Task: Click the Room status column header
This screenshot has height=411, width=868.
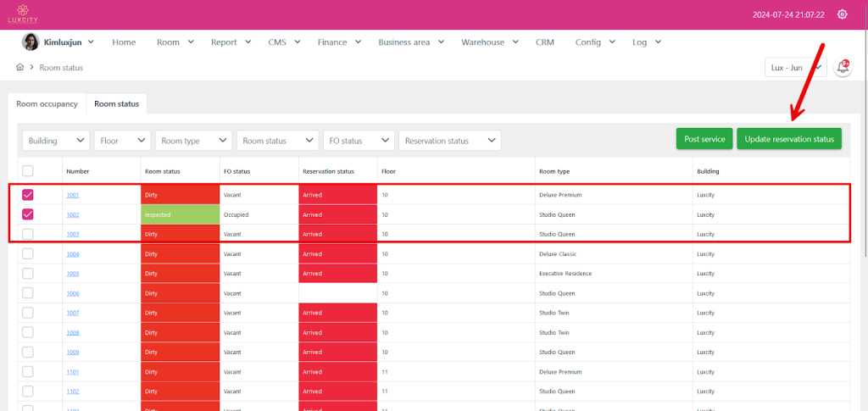Action: pyautogui.click(x=163, y=171)
